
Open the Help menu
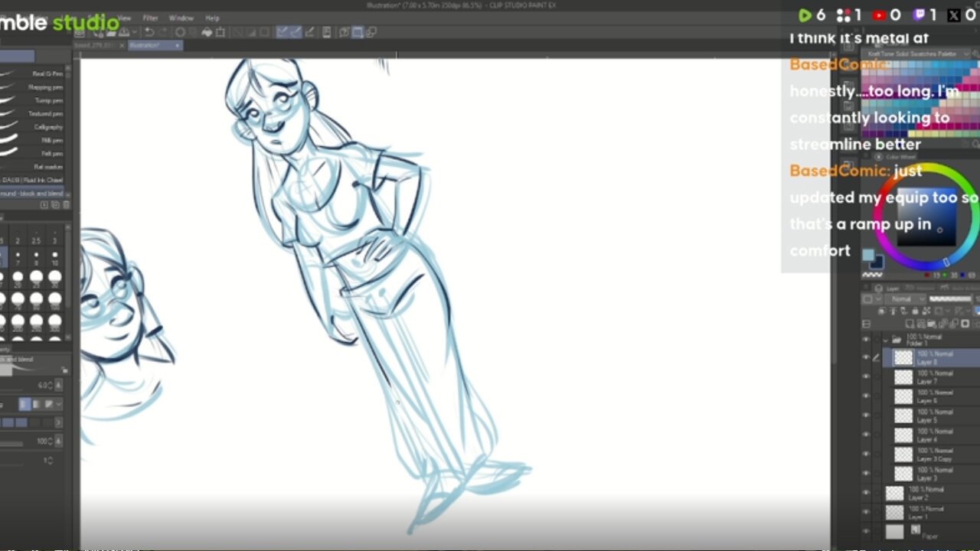[213, 18]
